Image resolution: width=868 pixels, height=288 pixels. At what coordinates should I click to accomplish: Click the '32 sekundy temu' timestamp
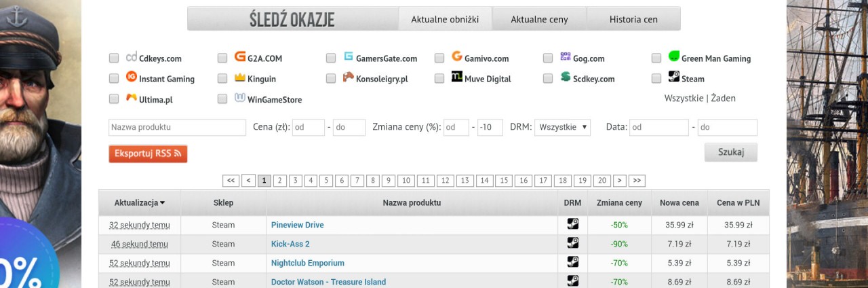point(140,225)
